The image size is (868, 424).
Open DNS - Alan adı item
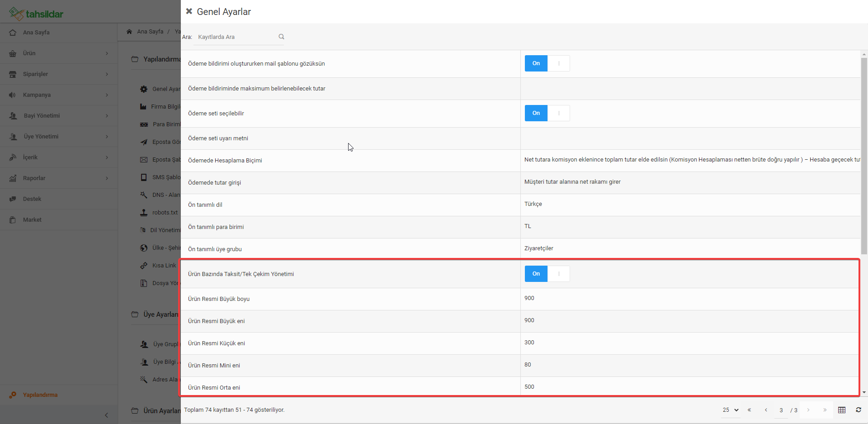click(x=160, y=195)
